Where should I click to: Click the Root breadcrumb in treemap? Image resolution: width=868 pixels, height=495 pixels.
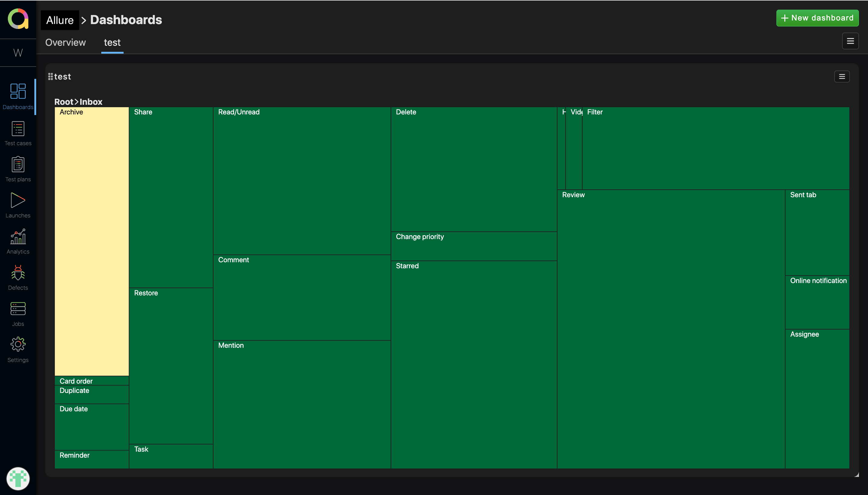64,102
